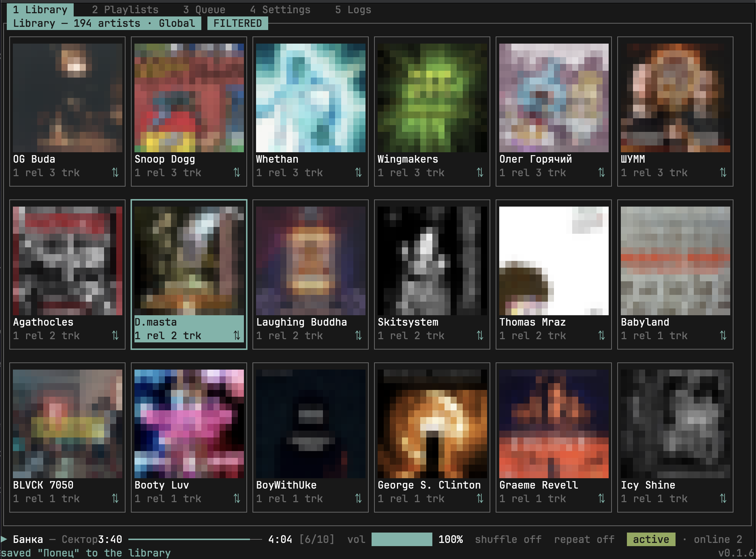
Task: Open the Settings tab
Action: [x=280, y=10]
